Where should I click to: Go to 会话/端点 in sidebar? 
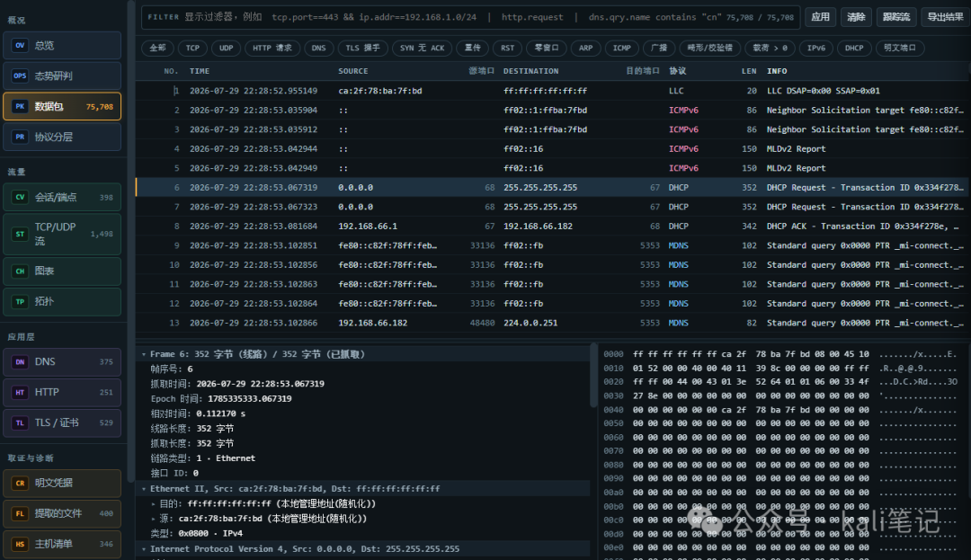(x=56, y=198)
